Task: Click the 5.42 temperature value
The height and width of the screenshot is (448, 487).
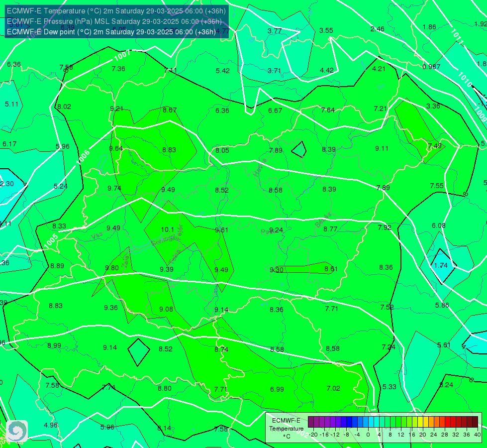Action: point(223,71)
